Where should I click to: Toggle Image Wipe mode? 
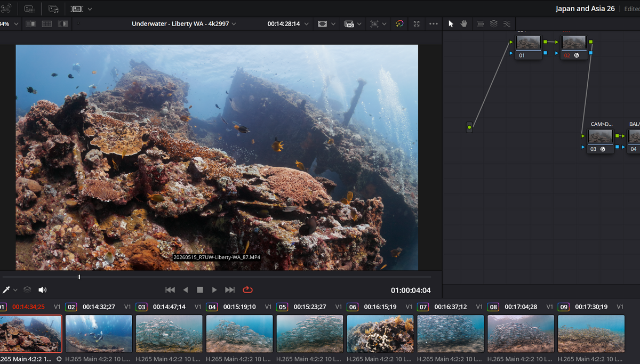(30, 24)
